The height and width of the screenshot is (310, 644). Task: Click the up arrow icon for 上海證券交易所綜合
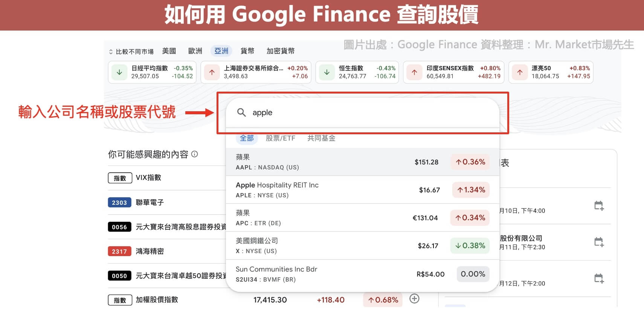coord(212,72)
